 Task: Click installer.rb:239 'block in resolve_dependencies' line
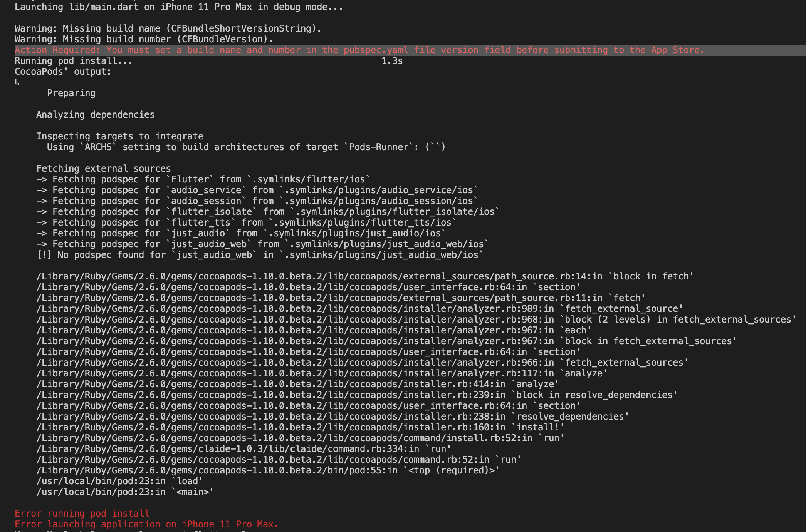pos(357,395)
